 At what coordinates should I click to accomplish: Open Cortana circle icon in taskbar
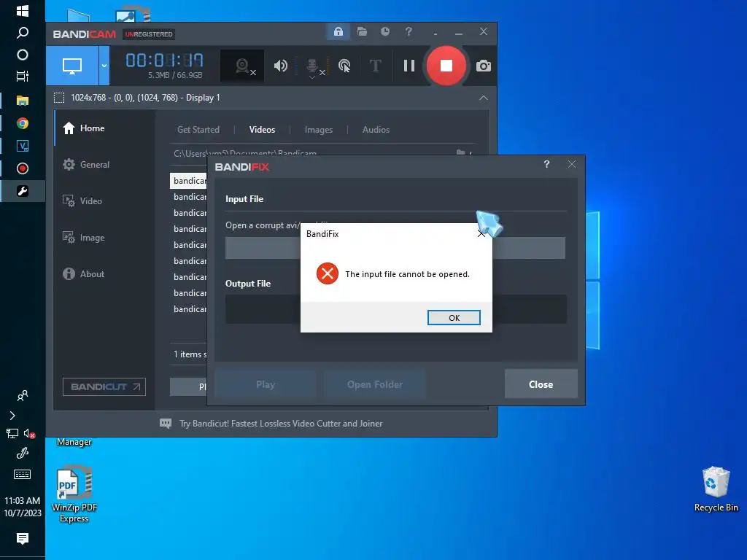click(23, 55)
